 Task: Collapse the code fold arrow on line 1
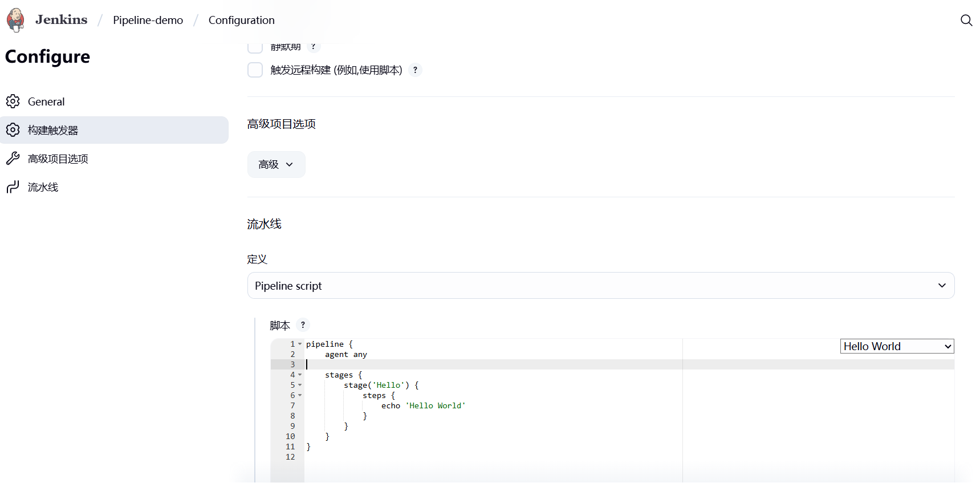coord(300,344)
